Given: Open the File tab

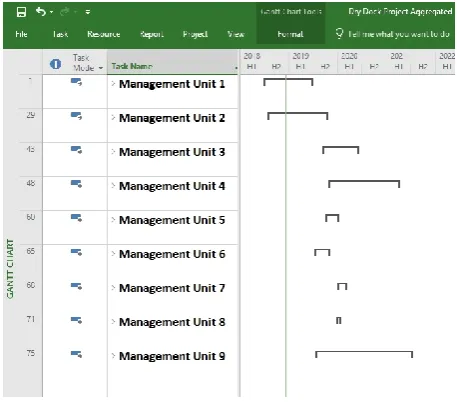Looking at the screenshot, I should pyautogui.click(x=21, y=34).
